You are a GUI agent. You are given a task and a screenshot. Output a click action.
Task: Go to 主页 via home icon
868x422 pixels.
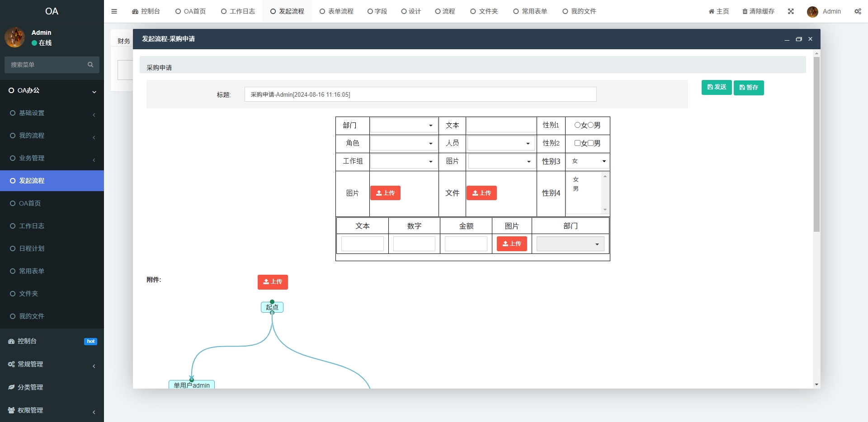(x=718, y=11)
